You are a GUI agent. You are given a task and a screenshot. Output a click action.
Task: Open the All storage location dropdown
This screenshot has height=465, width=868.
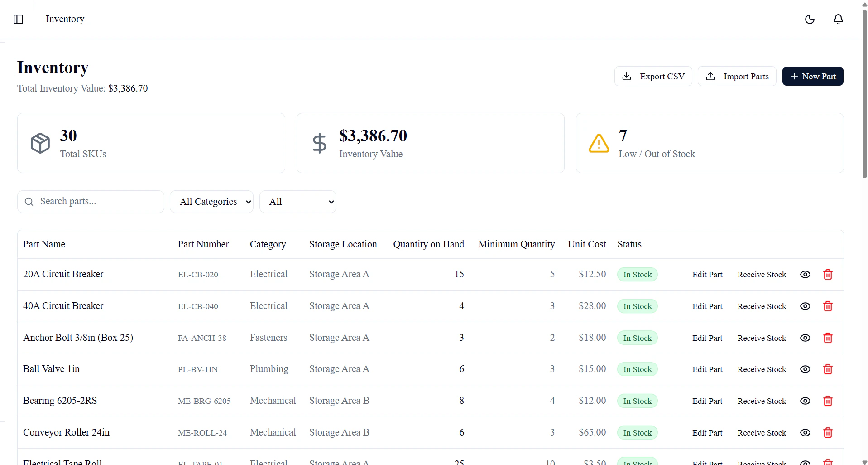[297, 201]
